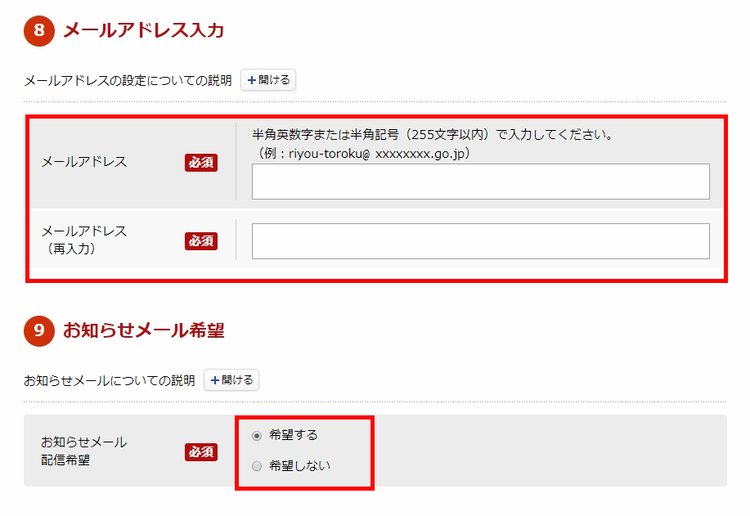The height and width of the screenshot is (516, 750).
Task: Click the 必須 badge beside お知らせメール配信希望
Action: 201,452
